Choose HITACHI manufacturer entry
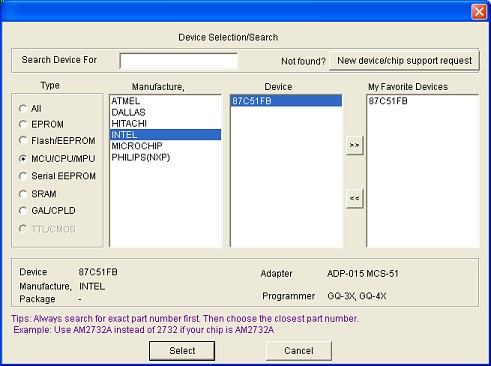The width and height of the screenshot is (491, 366). pos(165,124)
